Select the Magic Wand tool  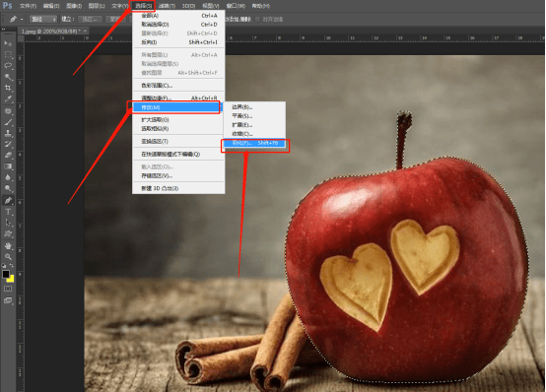[8, 77]
